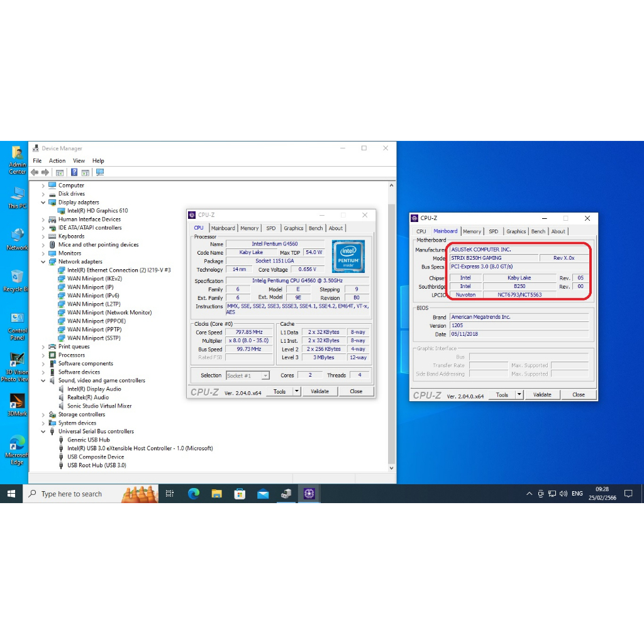
Task: Click Show/Hide Console Tree toolbar icon
Action: click(x=60, y=172)
